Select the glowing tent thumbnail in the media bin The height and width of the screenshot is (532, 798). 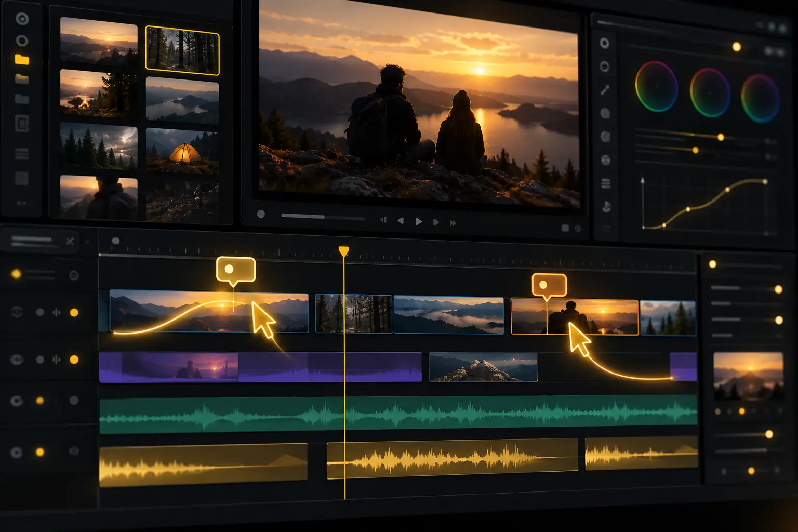[182, 150]
